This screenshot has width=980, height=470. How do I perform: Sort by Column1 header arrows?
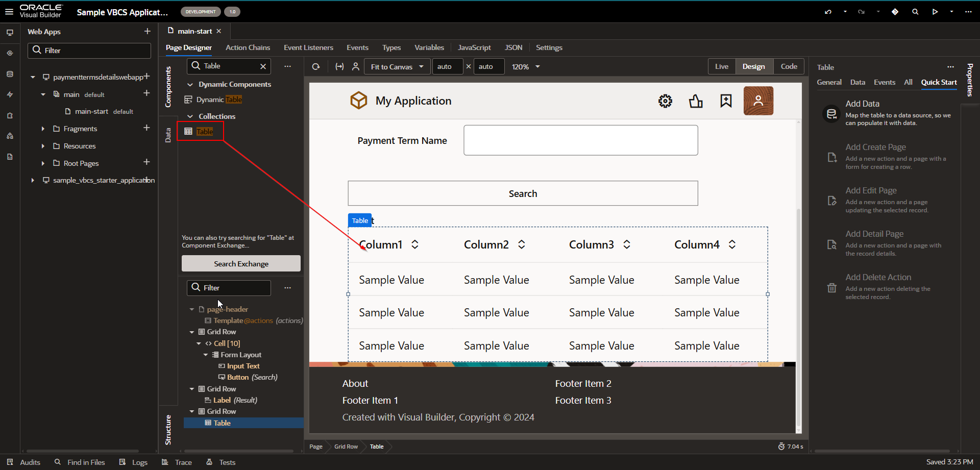coord(415,244)
